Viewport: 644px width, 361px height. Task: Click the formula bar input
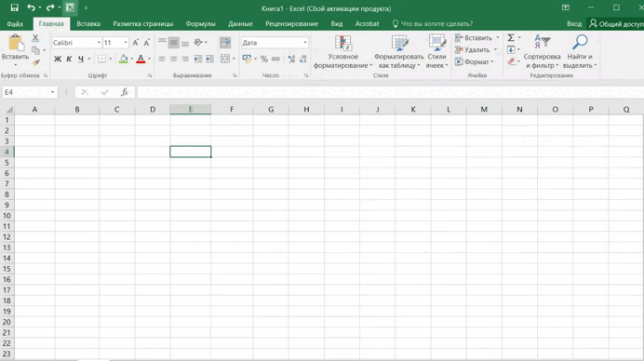[390, 92]
